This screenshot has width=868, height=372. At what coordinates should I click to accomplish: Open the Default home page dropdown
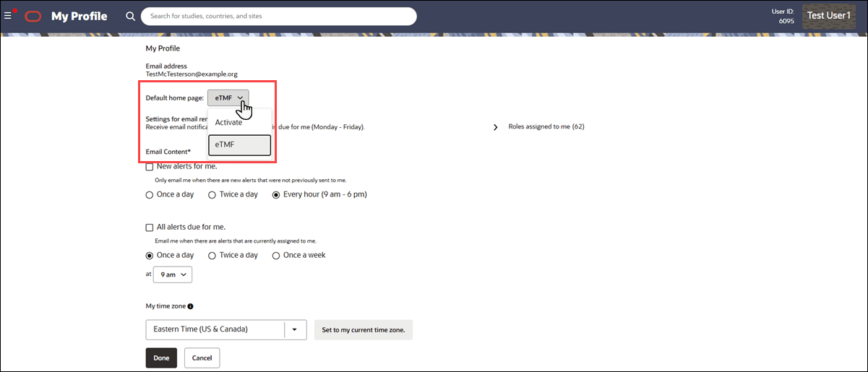228,98
